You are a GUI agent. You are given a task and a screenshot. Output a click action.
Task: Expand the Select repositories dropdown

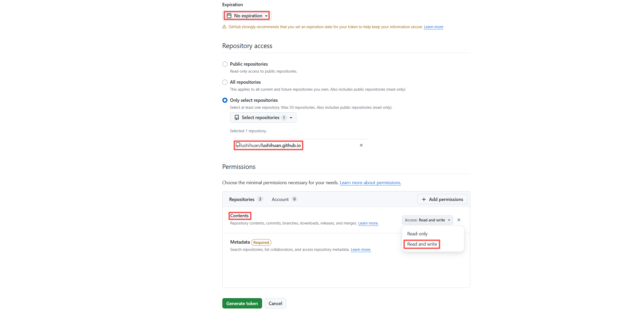(263, 118)
